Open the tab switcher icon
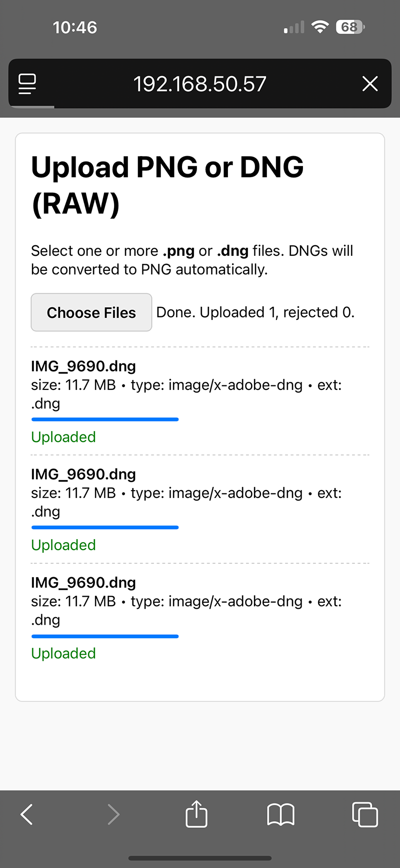Screen dimensions: 400x868 (x=364, y=814)
